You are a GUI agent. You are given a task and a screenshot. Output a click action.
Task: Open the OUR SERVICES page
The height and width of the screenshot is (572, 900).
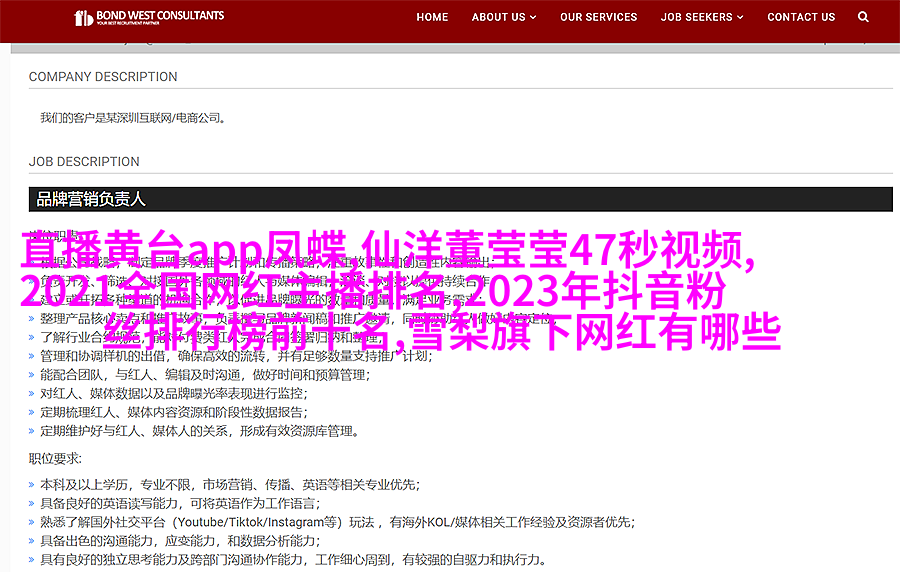coord(599,17)
